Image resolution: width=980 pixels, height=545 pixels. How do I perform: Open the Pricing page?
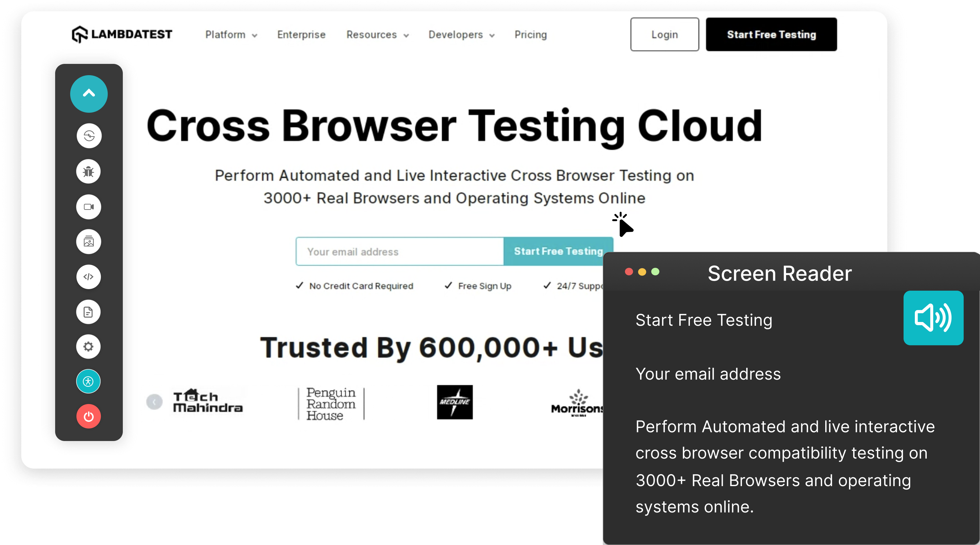pyautogui.click(x=530, y=34)
